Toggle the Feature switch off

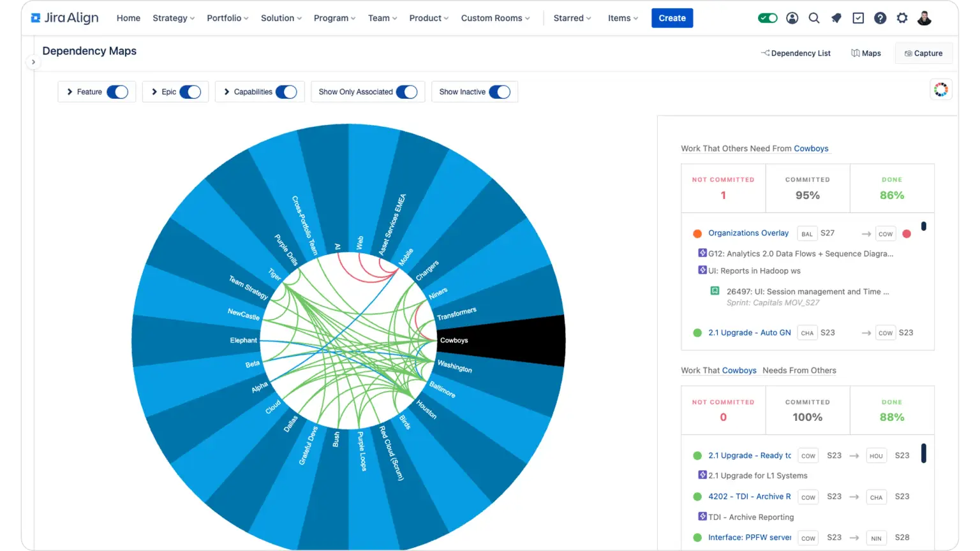117,92
